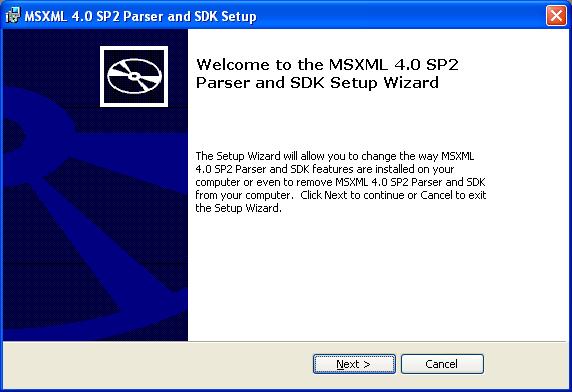Cancel the setup wizard

(442, 364)
